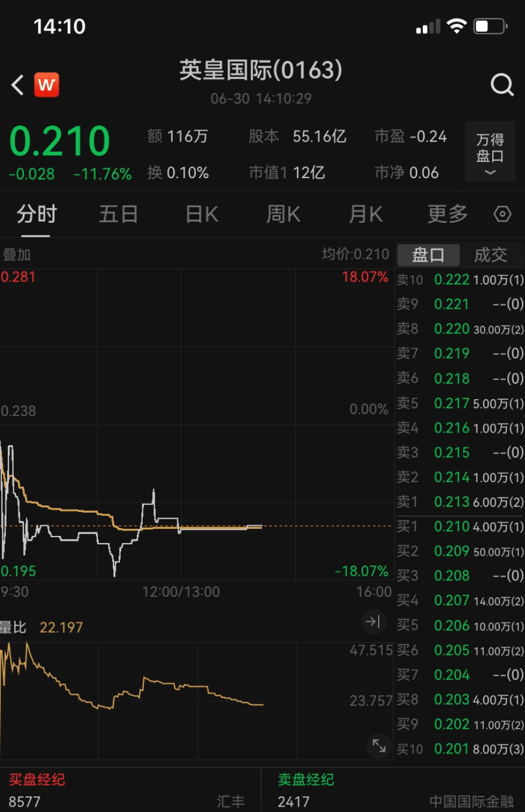Select the 月K monthly chart tab
The image size is (525, 812).
pos(365,214)
